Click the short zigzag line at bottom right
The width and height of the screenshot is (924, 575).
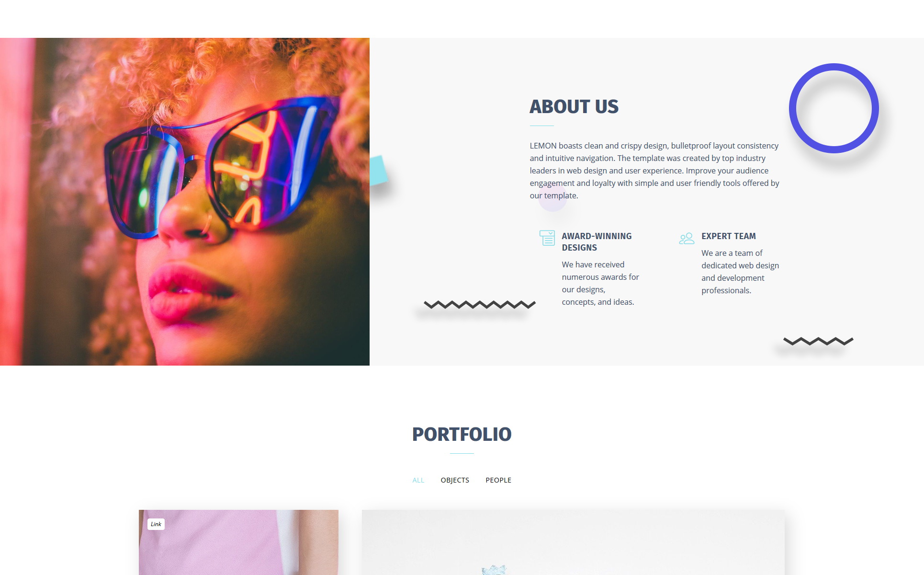click(x=818, y=341)
